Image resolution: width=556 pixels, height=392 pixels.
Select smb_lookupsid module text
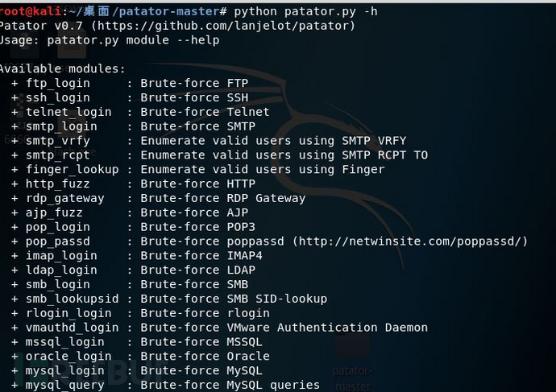coord(72,299)
